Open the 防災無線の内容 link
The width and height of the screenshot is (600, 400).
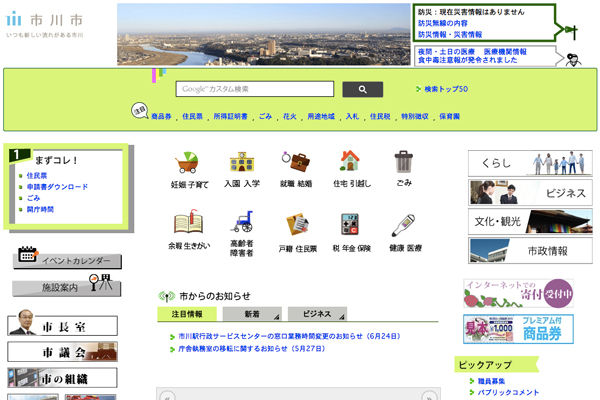442,23
